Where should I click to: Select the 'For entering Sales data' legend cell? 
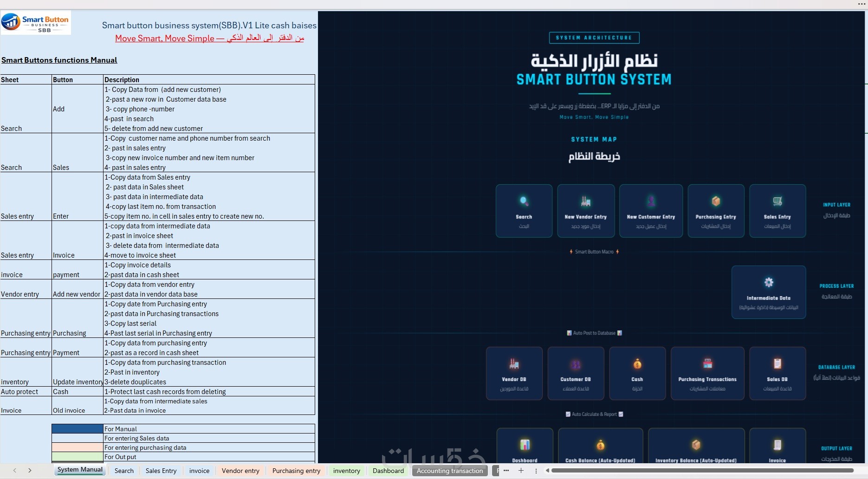pyautogui.click(x=209, y=438)
